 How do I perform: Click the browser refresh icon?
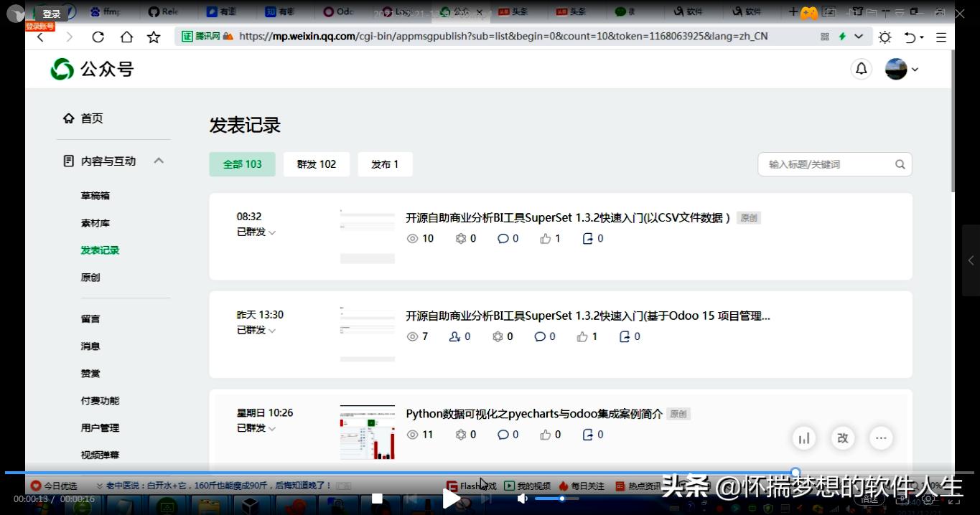tap(98, 37)
